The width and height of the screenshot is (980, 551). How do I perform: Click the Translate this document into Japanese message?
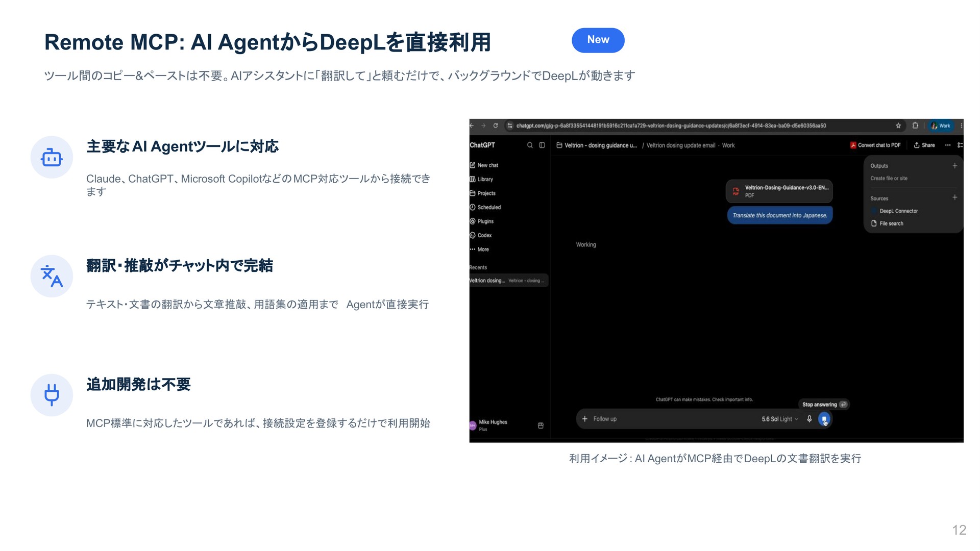pos(779,215)
